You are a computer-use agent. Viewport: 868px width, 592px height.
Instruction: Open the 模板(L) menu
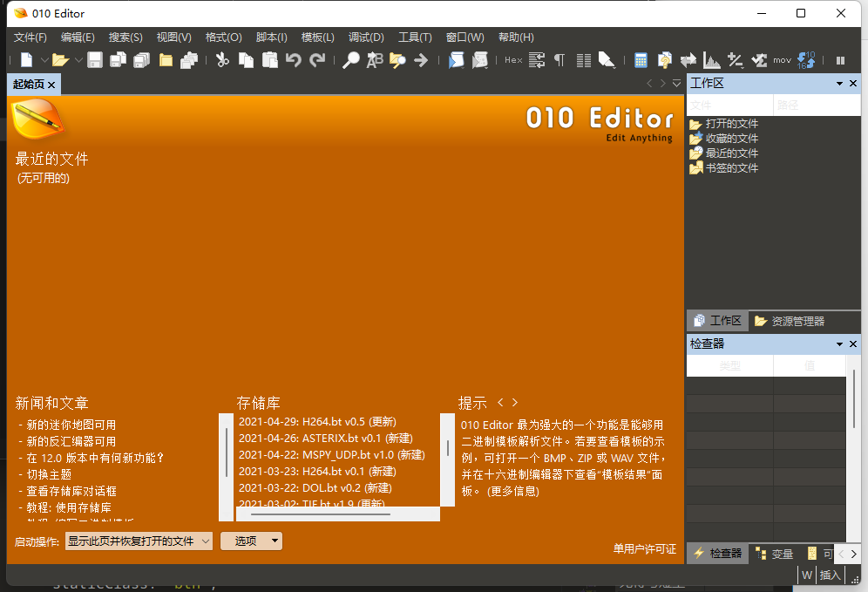[317, 37]
